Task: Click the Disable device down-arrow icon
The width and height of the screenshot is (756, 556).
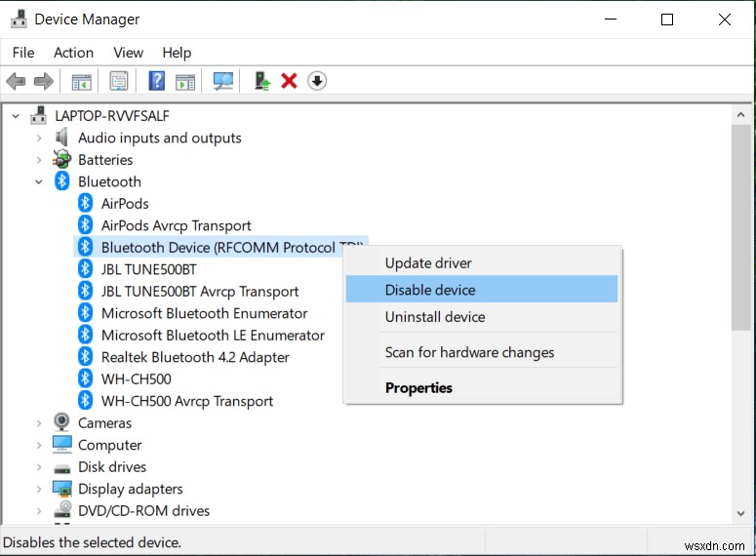Action: point(317,81)
